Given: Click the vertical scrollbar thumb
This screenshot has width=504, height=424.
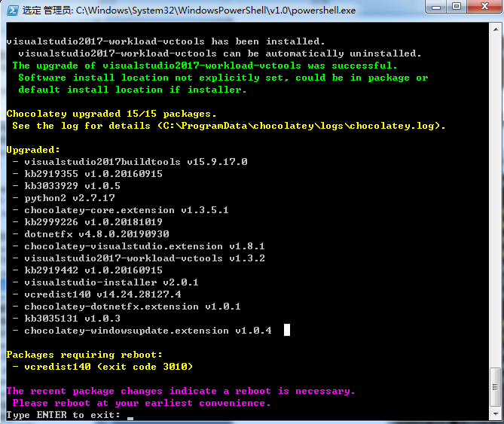Looking at the screenshot, I should click(496, 387).
